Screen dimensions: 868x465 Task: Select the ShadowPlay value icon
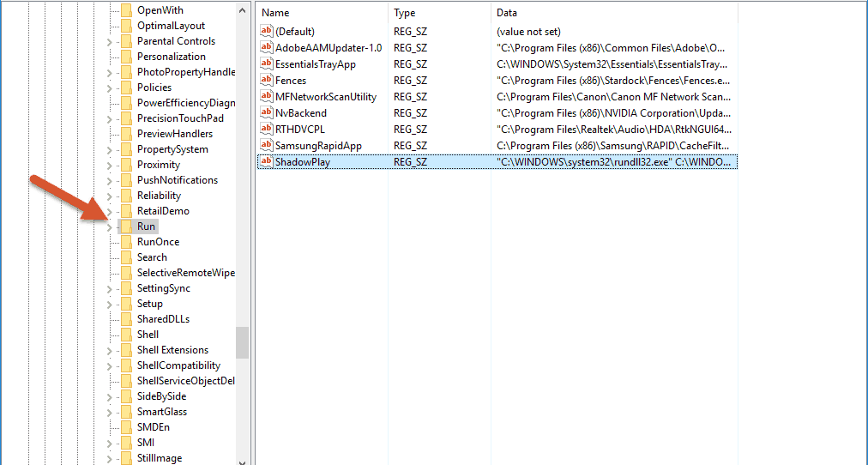click(x=267, y=161)
